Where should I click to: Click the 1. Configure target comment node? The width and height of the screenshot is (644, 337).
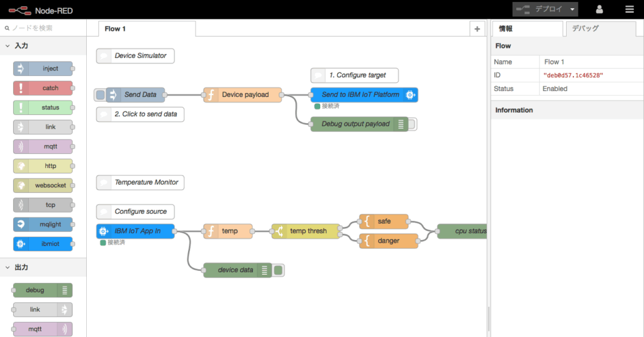(355, 75)
